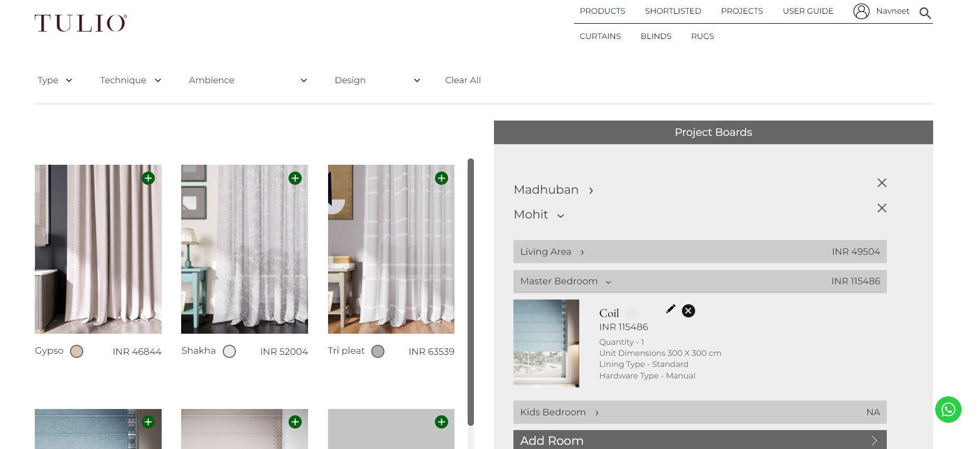Click Lining Type - Standard text

click(644, 364)
